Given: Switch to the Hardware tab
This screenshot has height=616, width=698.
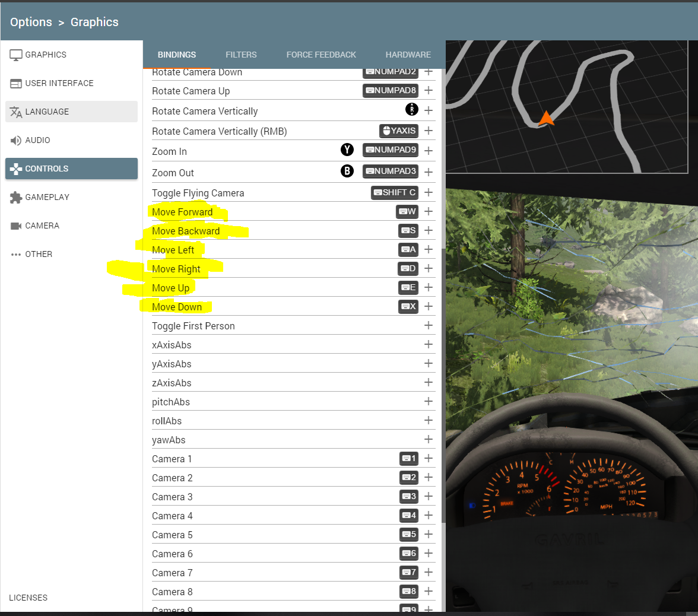Looking at the screenshot, I should (x=408, y=55).
